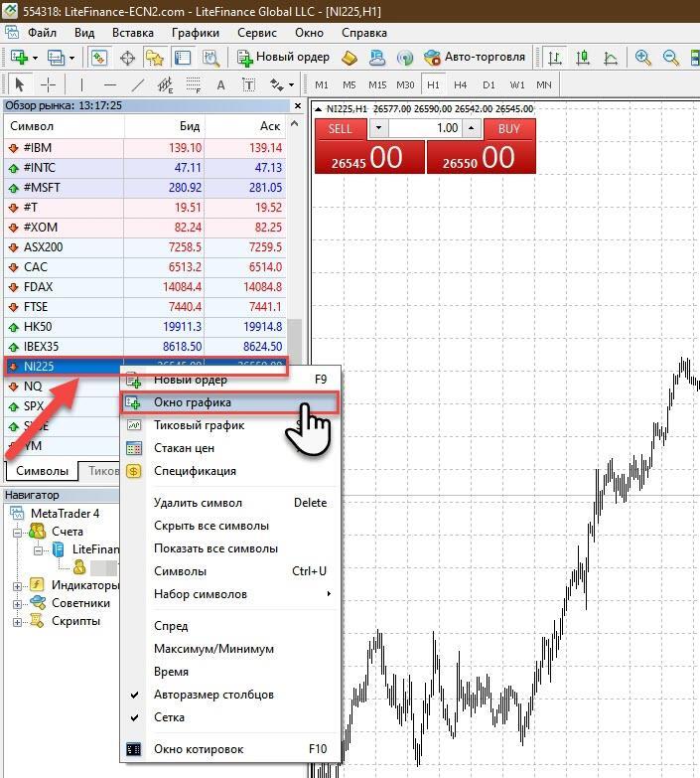Expand the Советники tree node
The height and width of the screenshot is (778, 700).
17,604
